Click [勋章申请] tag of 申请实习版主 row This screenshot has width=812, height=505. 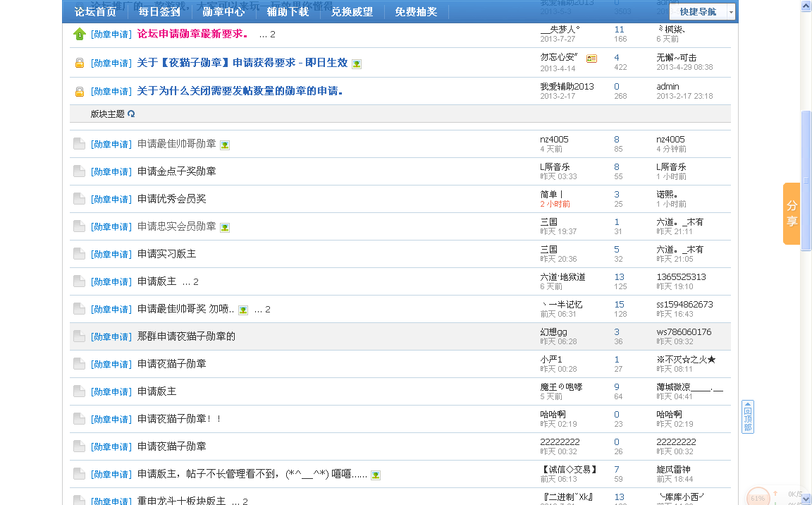click(x=111, y=254)
